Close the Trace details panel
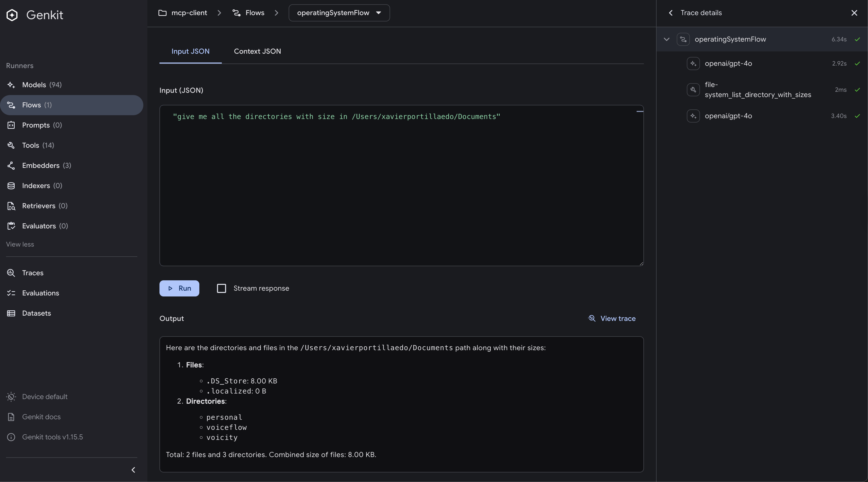This screenshot has width=868, height=482. 854,13
